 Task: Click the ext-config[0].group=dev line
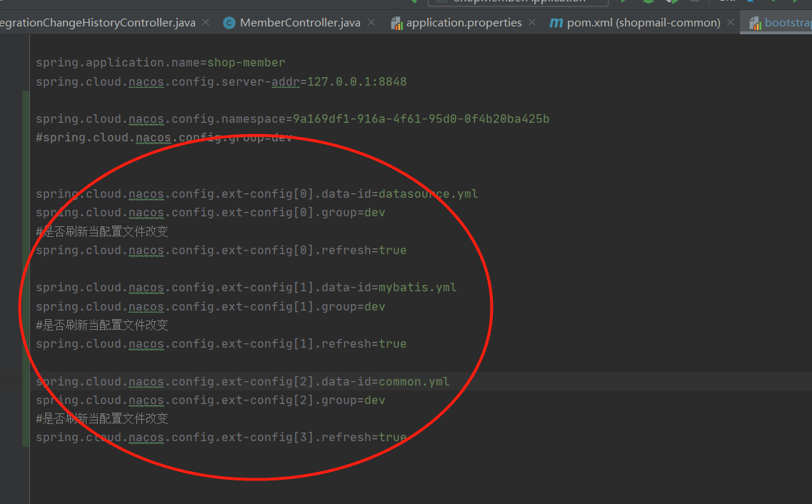pos(210,213)
